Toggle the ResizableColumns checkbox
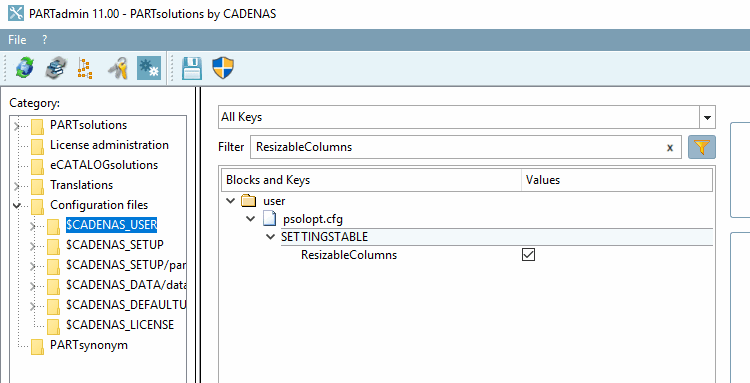The height and width of the screenshot is (383, 750). pyautogui.click(x=528, y=254)
